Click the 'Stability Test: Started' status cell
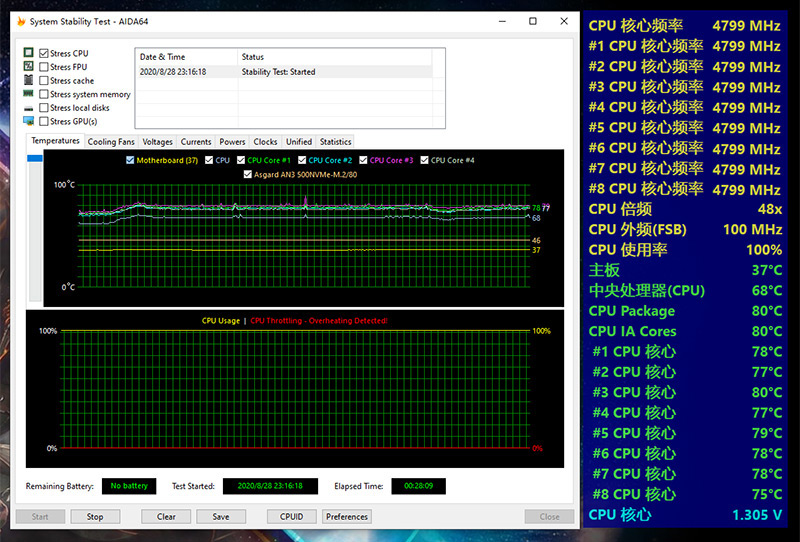800x542 pixels. tap(279, 72)
